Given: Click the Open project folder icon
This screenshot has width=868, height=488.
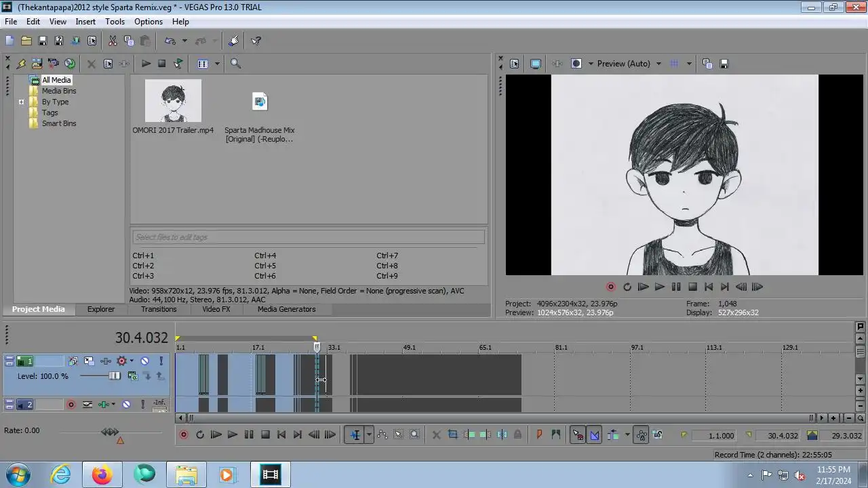Looking at the screenshot, I should 26,41.
